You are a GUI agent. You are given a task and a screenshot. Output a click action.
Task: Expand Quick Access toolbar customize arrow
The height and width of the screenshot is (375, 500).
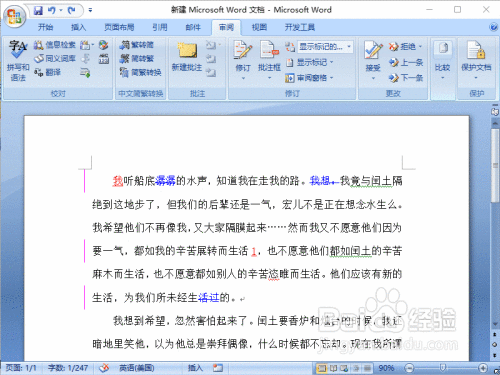point(90,11)
